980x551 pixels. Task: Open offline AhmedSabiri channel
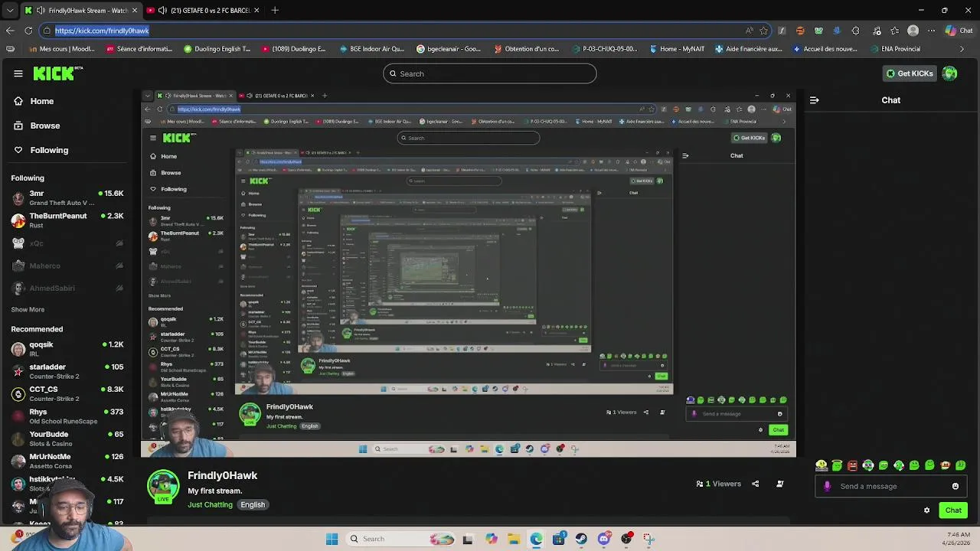(x=67, y=288)
